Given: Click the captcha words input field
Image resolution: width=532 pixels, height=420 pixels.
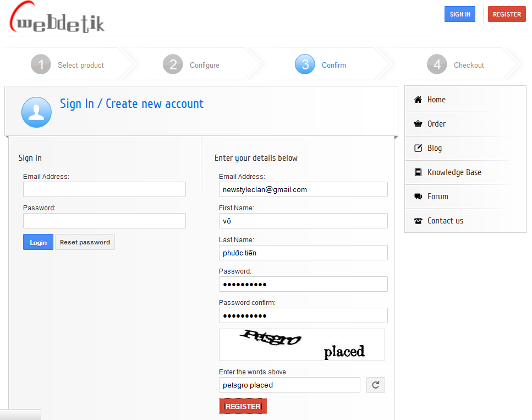Looking at the screenshot, I should point(289,385).
